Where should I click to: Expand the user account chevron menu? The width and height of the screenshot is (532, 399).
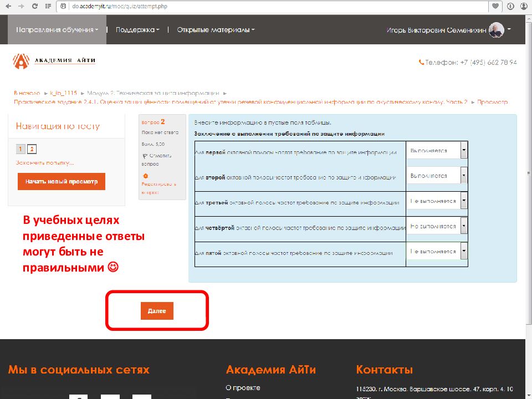pyautogui.click(x=508, y=29)
